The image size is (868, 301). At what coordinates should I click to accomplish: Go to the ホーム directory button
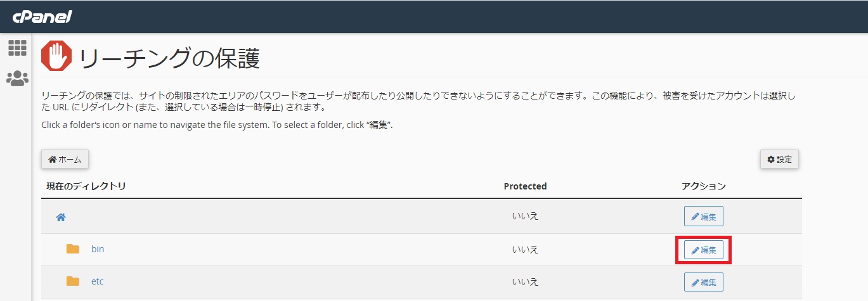coord(65,160)
